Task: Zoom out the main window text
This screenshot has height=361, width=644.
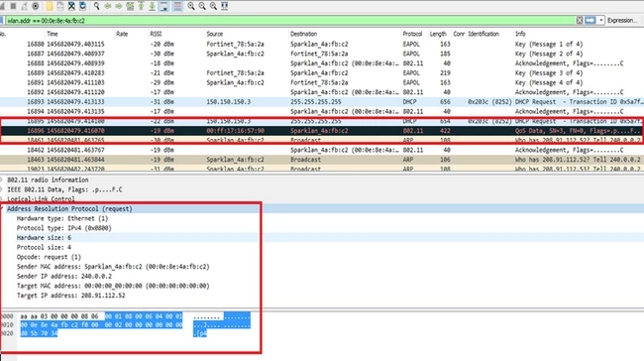Action: coord(202,6)
